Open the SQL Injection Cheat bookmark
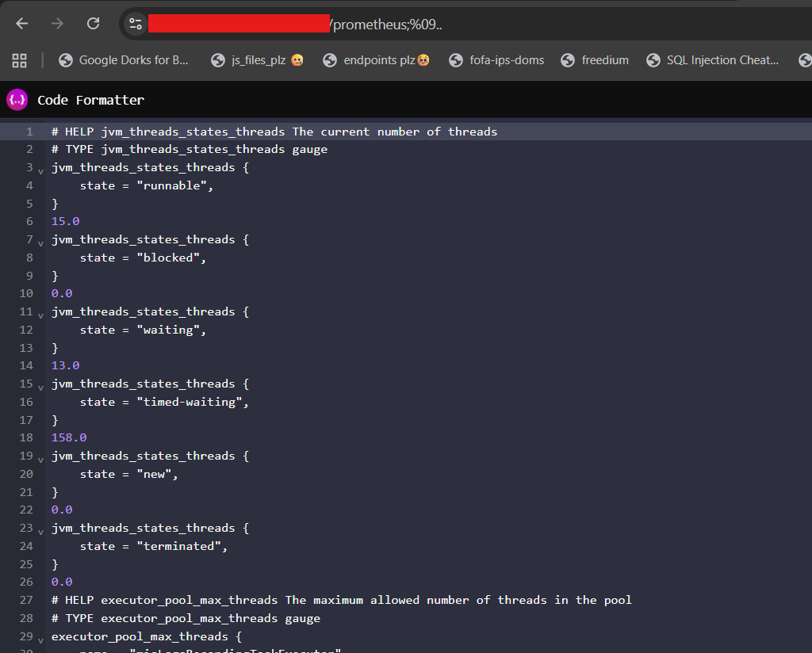Screen dimensions: 812x653 (x=712, y=60)
